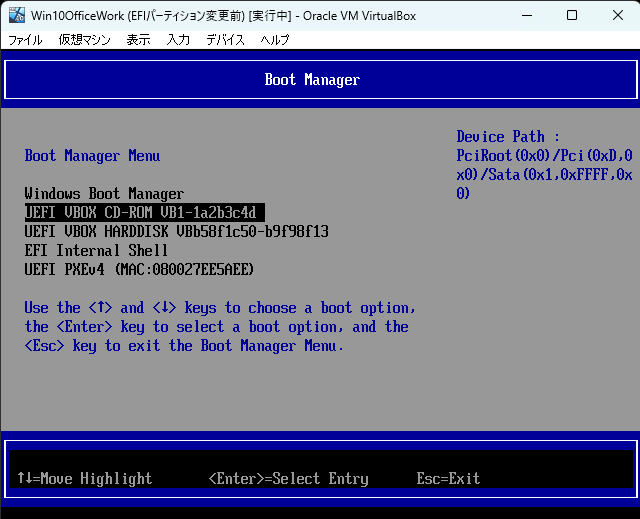
Task: Click the <Enter>=Select Entry hint
Action: [289, 478]
